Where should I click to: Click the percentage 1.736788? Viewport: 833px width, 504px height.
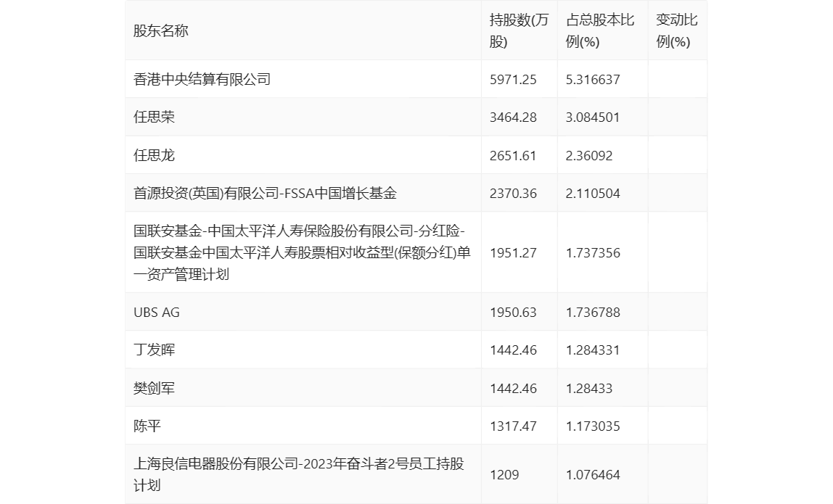point(593,313)
